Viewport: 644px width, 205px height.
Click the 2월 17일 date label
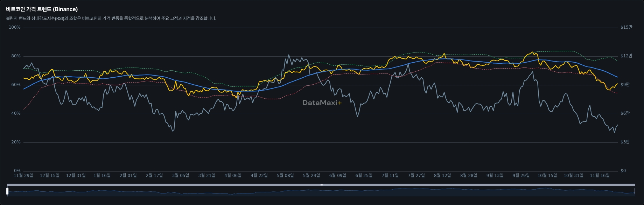tap(154, 176)
